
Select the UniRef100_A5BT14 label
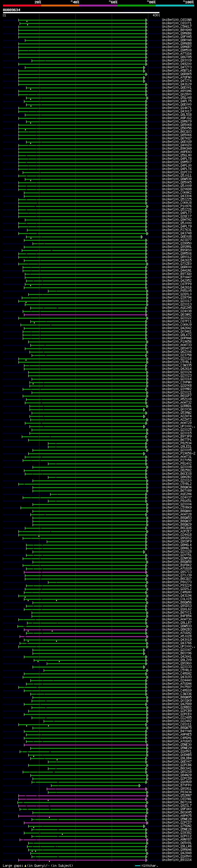click(x=176, y=71)
